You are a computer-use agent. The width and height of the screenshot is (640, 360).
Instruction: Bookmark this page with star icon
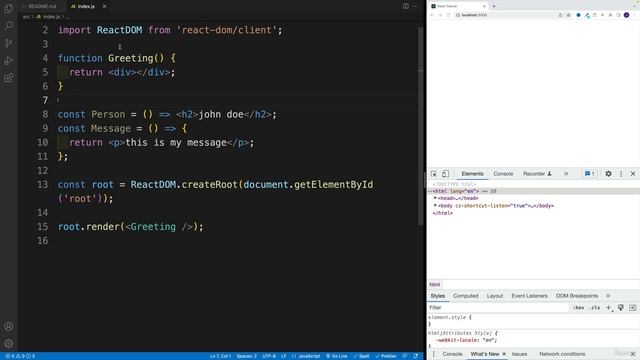coord(568,15)
